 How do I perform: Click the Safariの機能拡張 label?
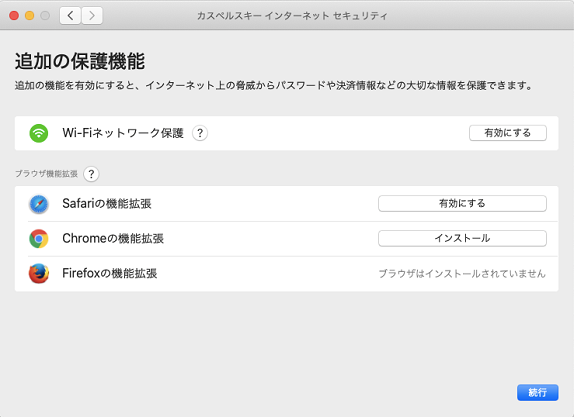pos(107,204)
